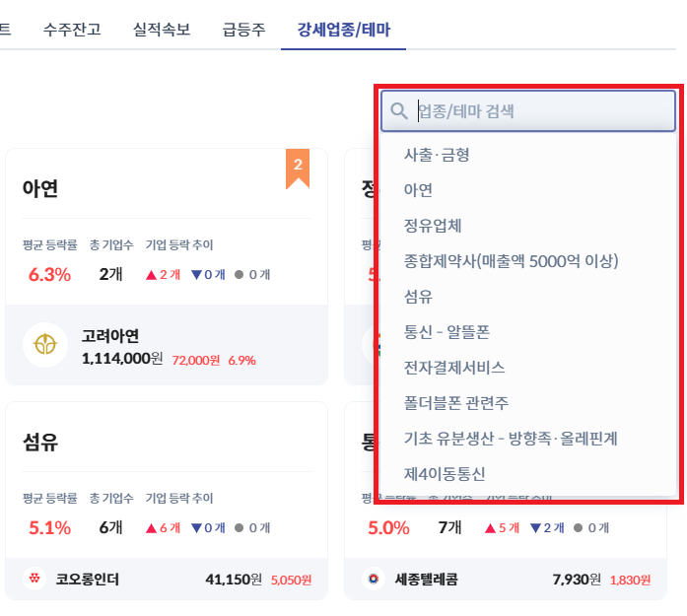This screenshot has width=687, height=616.
Task: Click the orange rank 2 ribbon badge
Action: tap(298, 168)
